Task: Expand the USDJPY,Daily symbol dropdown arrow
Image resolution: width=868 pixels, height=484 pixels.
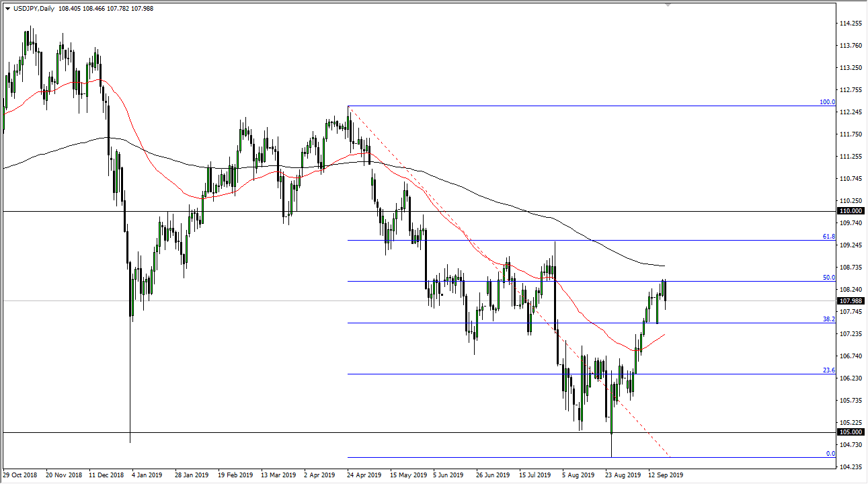Action: click(x=9, y=9)
